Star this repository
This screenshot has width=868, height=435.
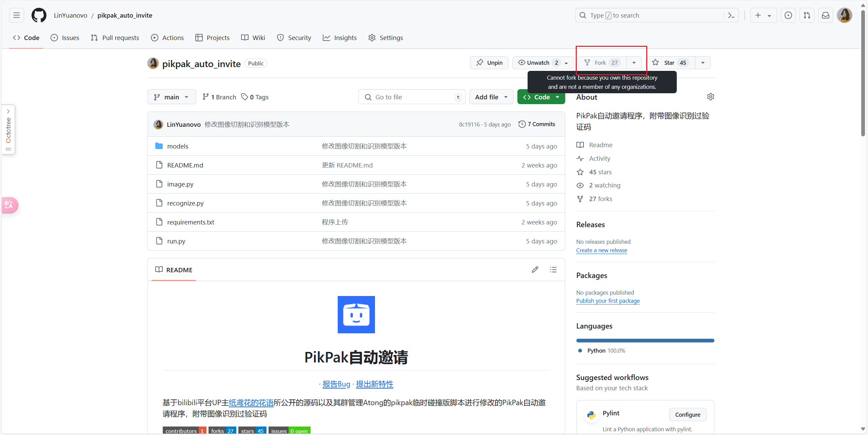click(669, 63)
